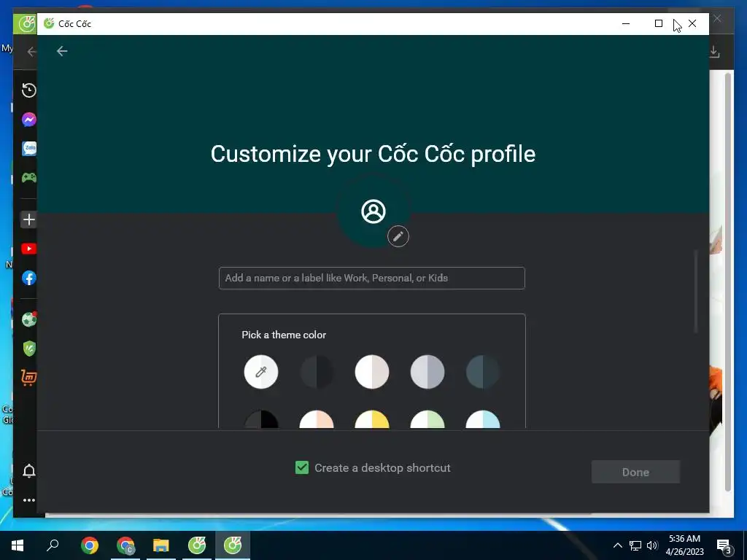Open the orange shopping cart sidebar icon
The image size is (747, 560).
pos(29,377)
